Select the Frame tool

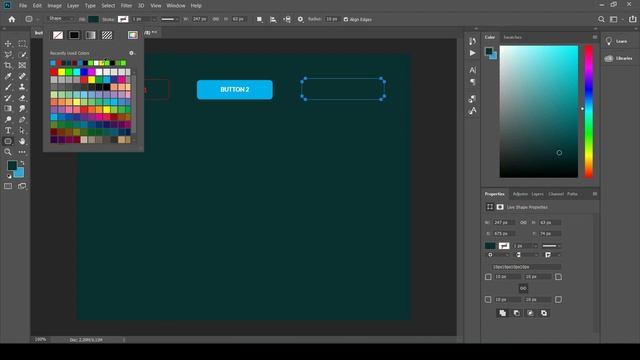point(22,65)
